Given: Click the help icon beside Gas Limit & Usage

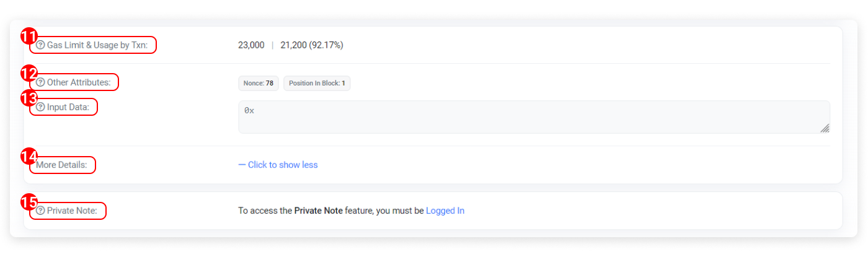Looking at the screenshot, I should coord(40,45).
